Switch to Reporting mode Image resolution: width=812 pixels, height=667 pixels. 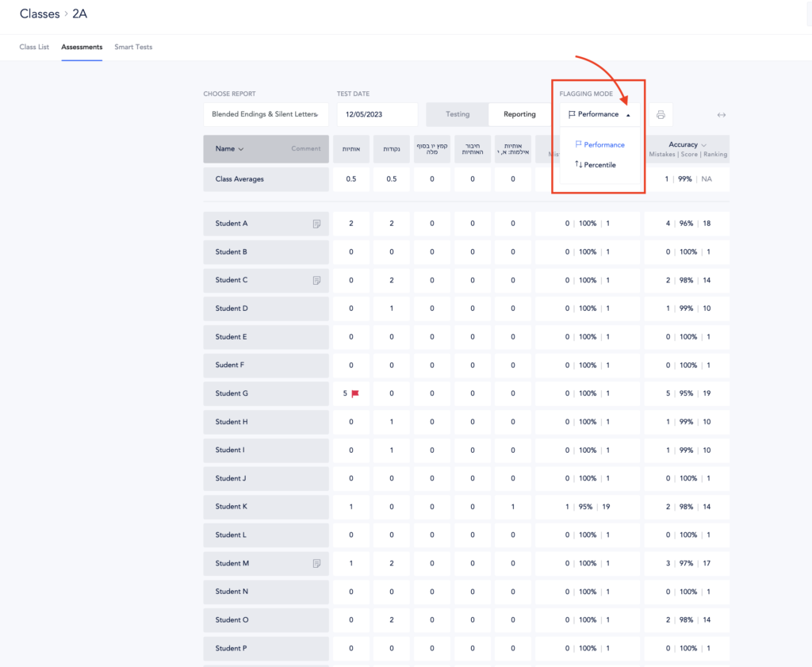point(519,114)
